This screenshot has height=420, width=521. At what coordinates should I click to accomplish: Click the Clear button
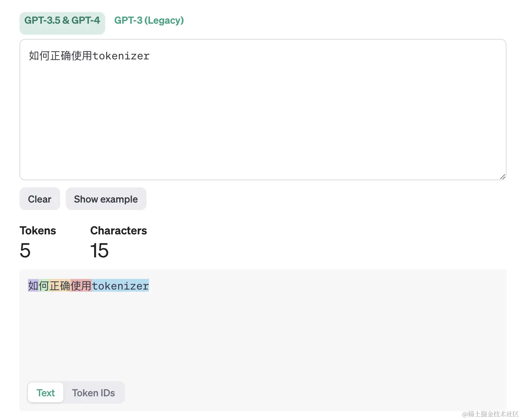click(x=40, y=199)
